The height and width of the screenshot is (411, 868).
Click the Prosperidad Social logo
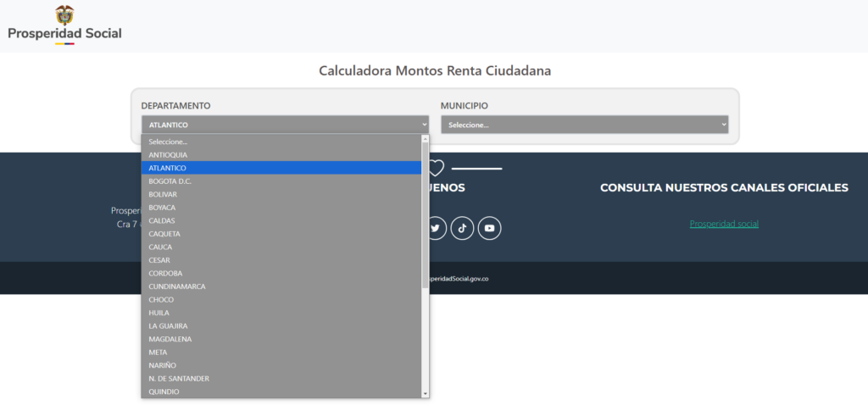point(64,25)
